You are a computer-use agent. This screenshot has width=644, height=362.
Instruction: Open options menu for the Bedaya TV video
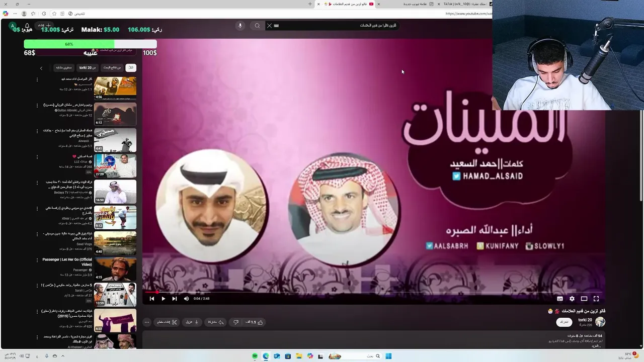(x=37, y=183)
